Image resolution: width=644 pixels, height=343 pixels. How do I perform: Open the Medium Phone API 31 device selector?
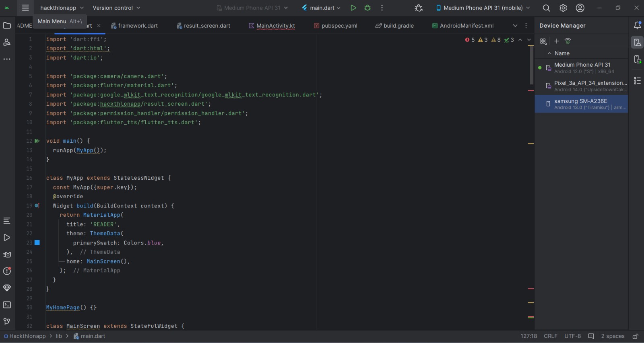(x=252, y=8)
